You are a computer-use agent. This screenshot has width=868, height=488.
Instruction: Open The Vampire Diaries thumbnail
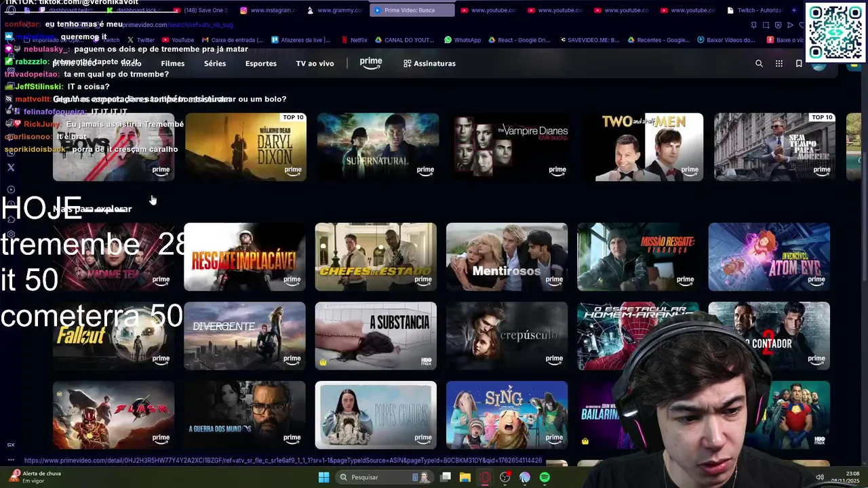click(510, 147)
